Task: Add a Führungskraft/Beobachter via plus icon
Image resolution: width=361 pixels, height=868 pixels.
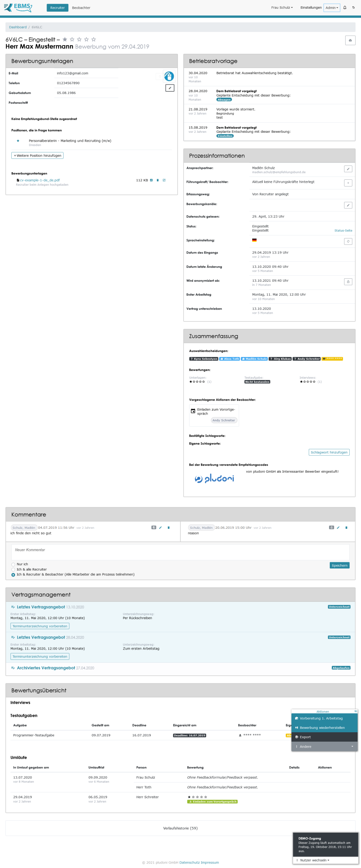Action: pyautogui.click(x=348, y=183)
